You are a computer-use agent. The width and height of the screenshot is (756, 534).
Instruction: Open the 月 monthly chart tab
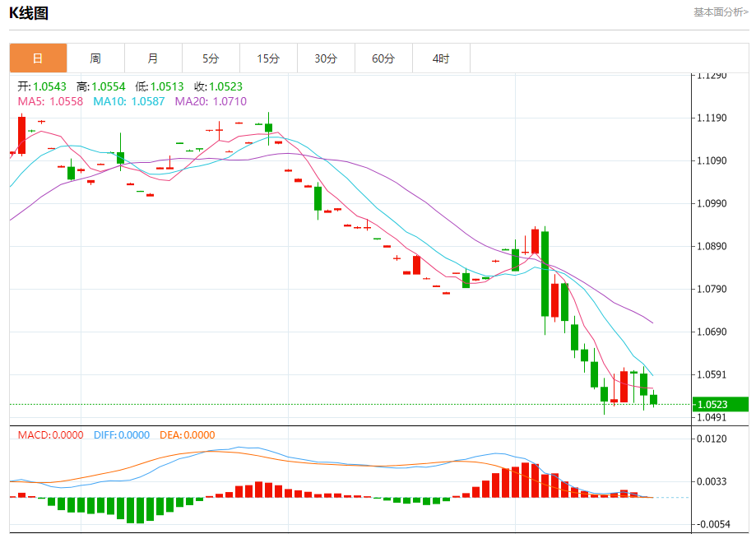(153, 58)
